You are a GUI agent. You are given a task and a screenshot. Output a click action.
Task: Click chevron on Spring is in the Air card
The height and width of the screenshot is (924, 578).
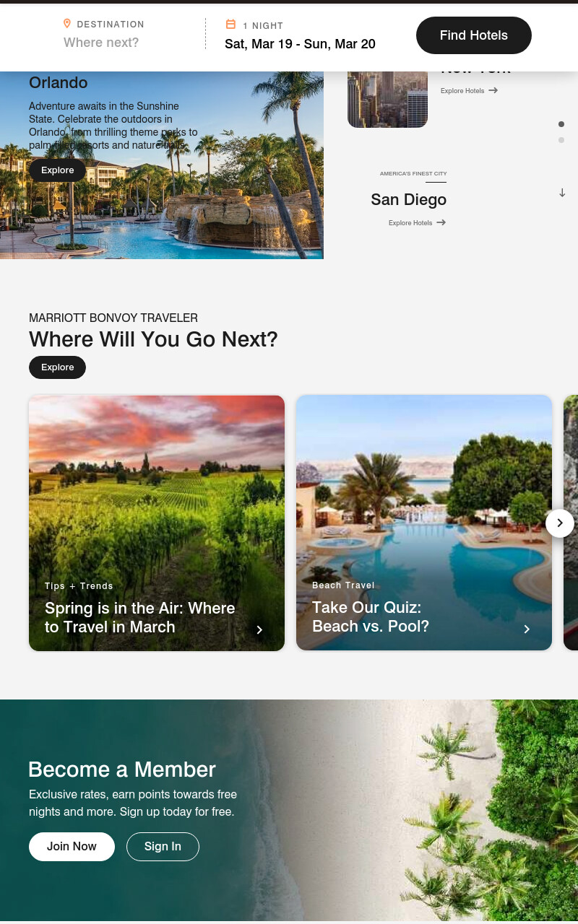(x=259, y=629)
